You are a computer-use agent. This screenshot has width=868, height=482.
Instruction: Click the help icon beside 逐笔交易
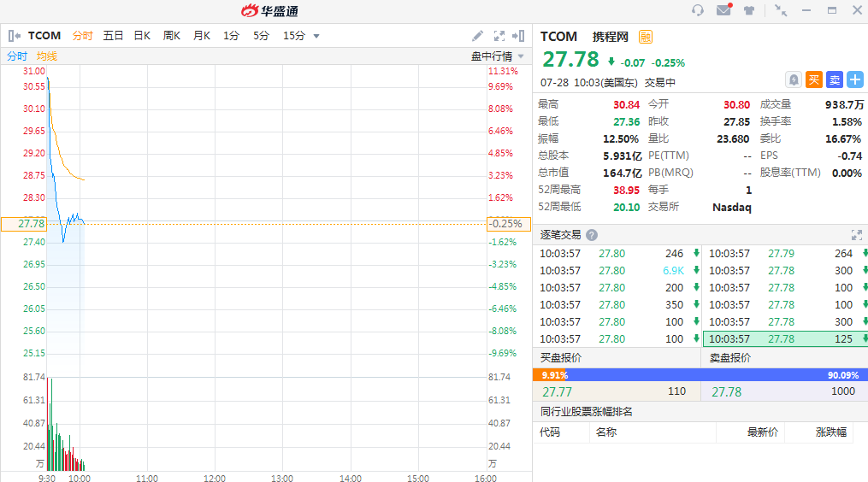pyautogui.click(x=592, y=235)
